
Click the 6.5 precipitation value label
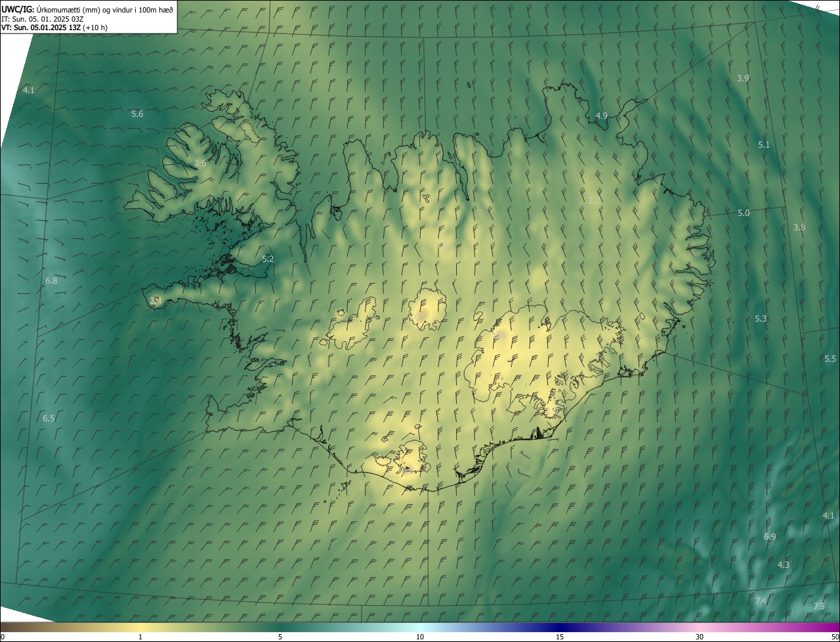pos(49,419)
